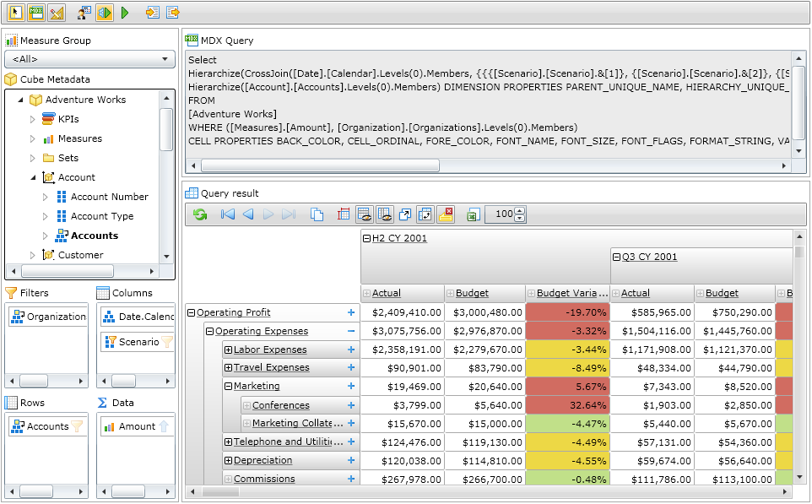Click the H2 CY 2001 column header link
812x504 pixels.
point(399,239)
